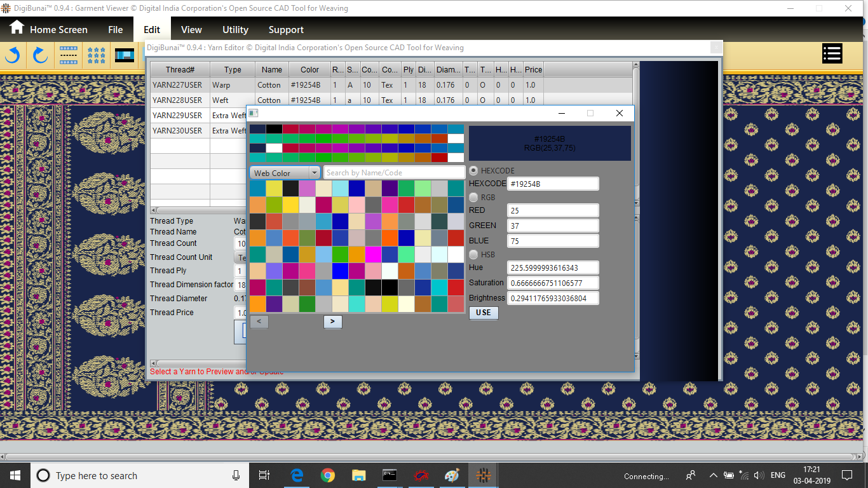868x488 pixels.
Task: Select the HSB radio button
Action: pos(474,255)
